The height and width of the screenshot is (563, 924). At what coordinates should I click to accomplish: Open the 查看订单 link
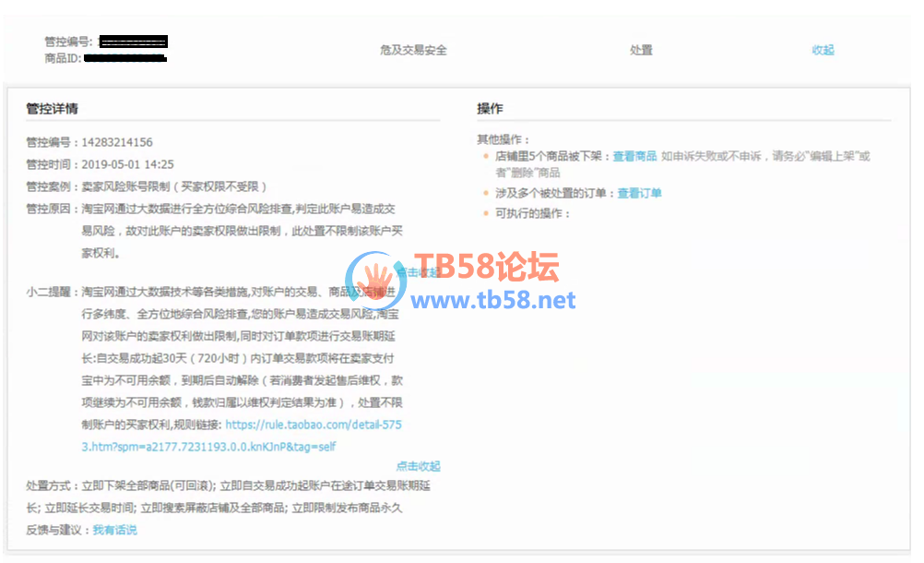click(639, 194)
